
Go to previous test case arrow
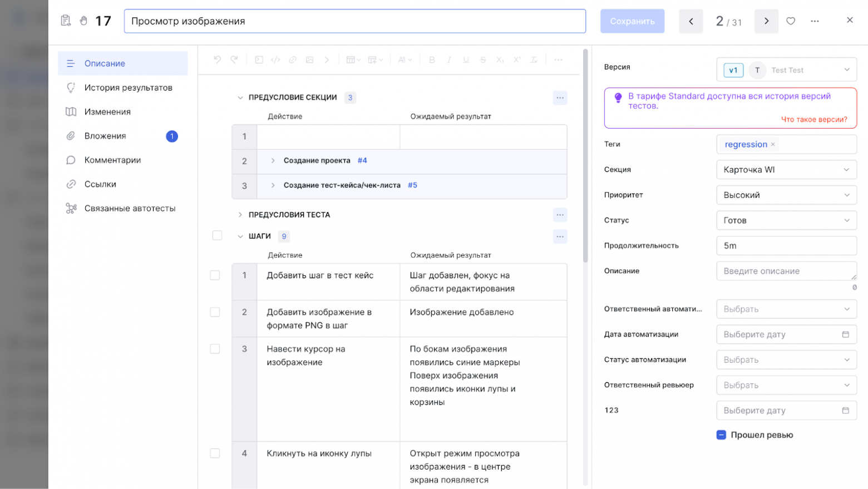691,21
